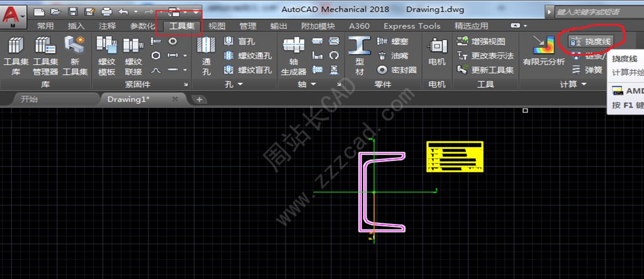Click the 增强视图 button
644x279 pixels.
point(481,41)
